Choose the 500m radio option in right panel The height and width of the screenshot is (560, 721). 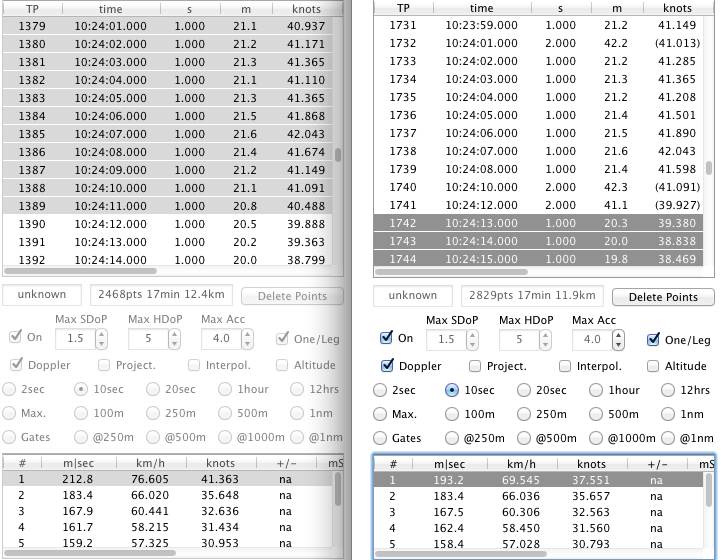click(x=597, y=414)
